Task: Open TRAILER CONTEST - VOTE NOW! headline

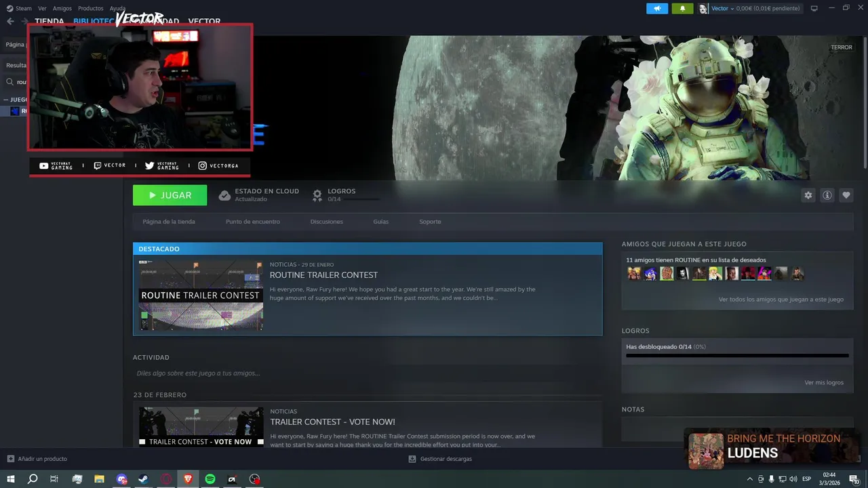Action: click(x=332, y=422)
